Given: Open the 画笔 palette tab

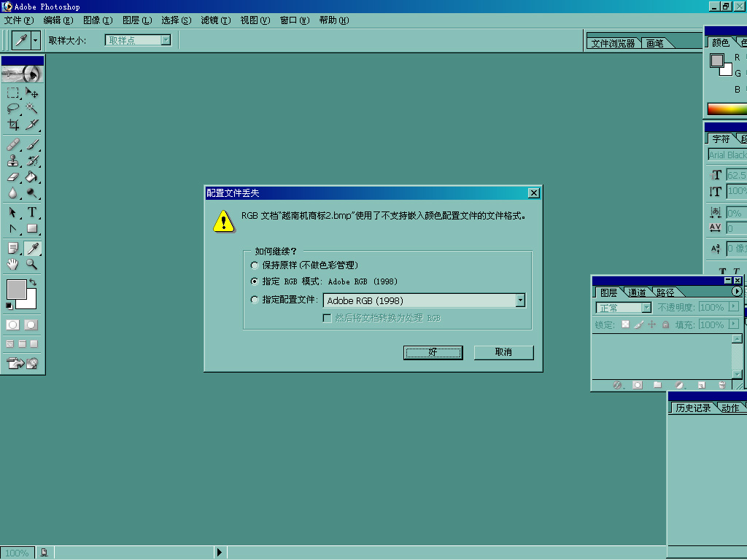Looking at the screenshot, I should [655, 43].
